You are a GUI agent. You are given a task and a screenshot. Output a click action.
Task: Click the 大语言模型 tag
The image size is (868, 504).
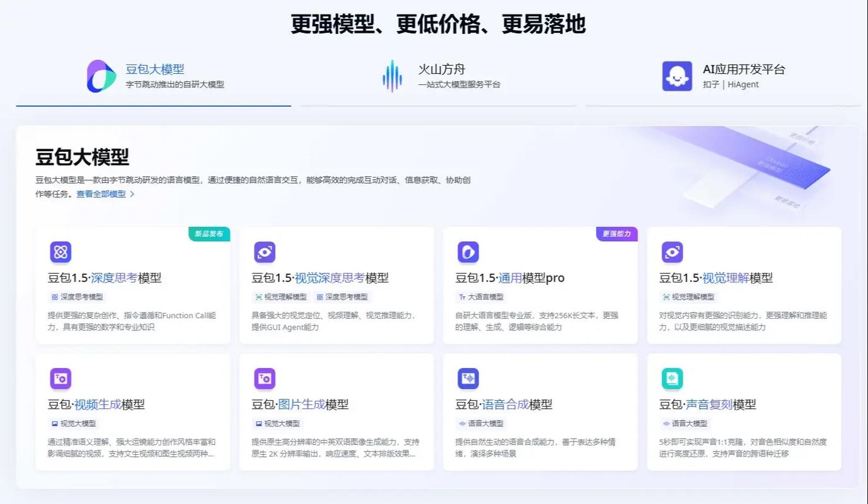click(481, 297)
